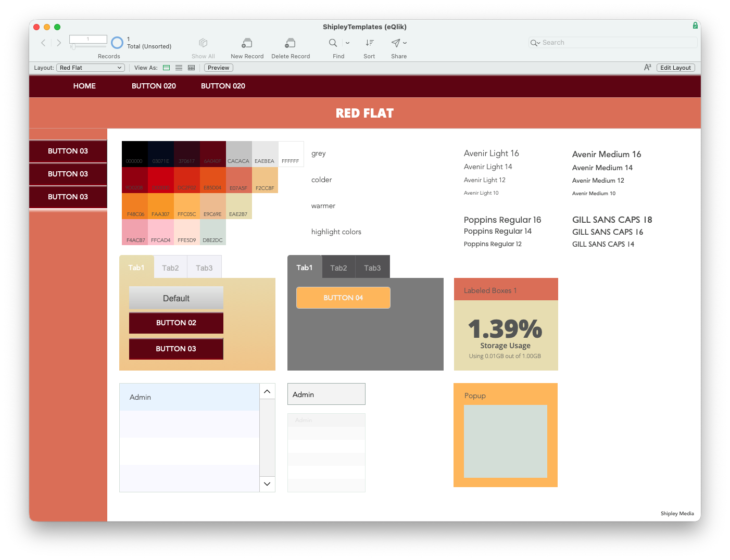This screenshot has height=560, width=730.
Task: Select Tab2 in the beige tab panel
Action: click(x=170, y=268)
